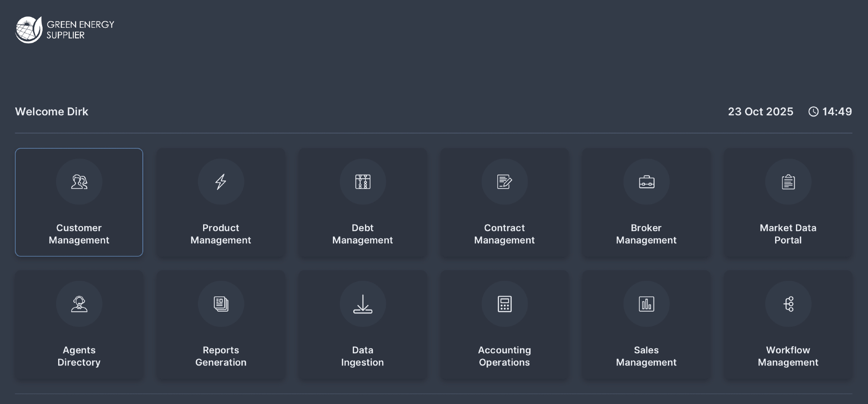This screenshot has width=868, height=404.
Task: Click the Contract Management pencil-document icon
Action: (x=504, y=182)
